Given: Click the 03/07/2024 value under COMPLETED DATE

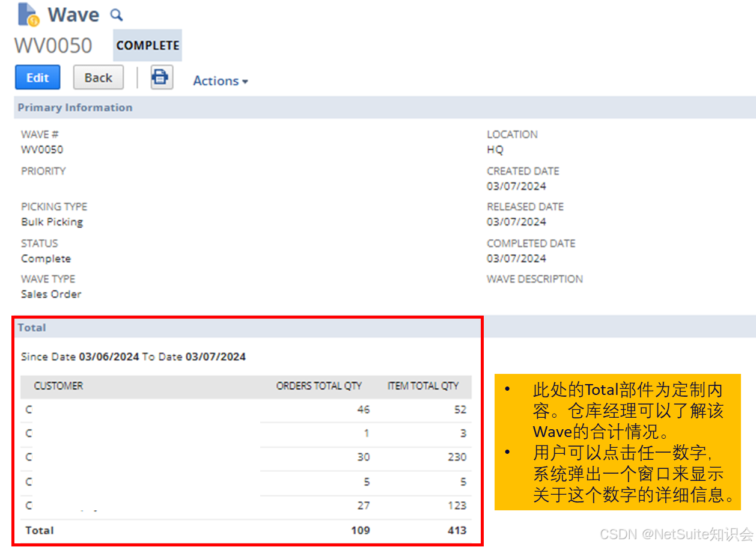Looking at the screenshot, I should (516, 258).
